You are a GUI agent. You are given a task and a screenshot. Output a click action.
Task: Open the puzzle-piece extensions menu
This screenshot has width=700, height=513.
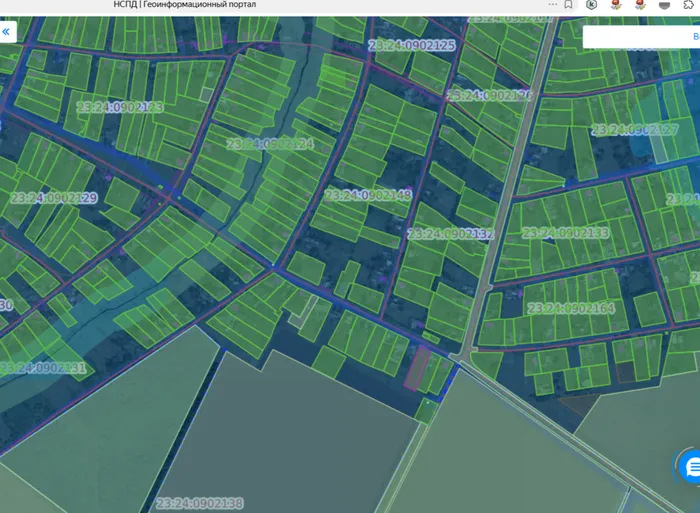click(689, 5)
